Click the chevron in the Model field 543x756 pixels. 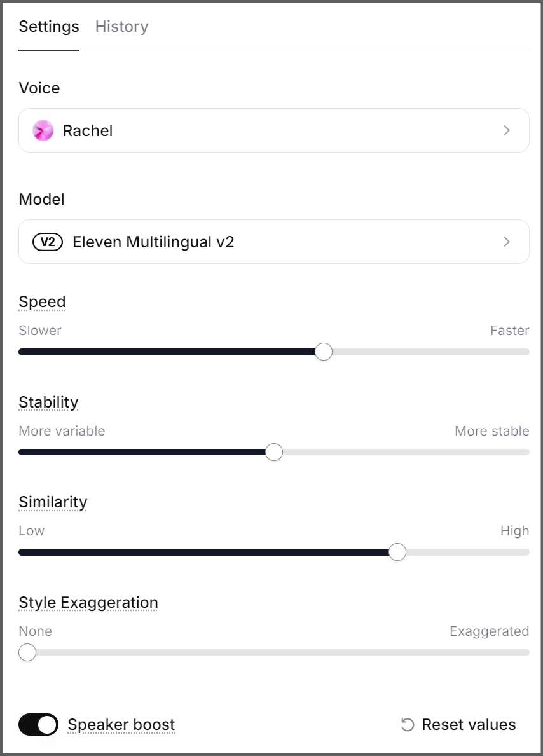(506, 242)
